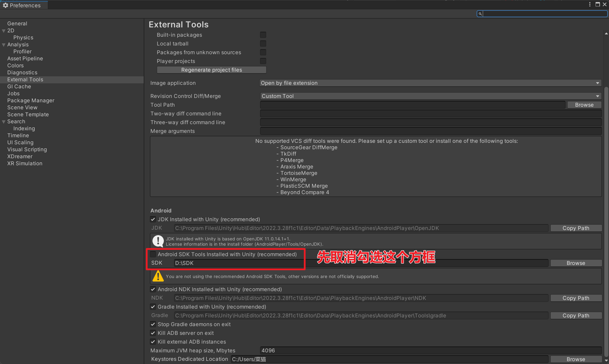
Task: Open Revision Control Diff/Merge dropdown
Action: (x=430, y=96)
